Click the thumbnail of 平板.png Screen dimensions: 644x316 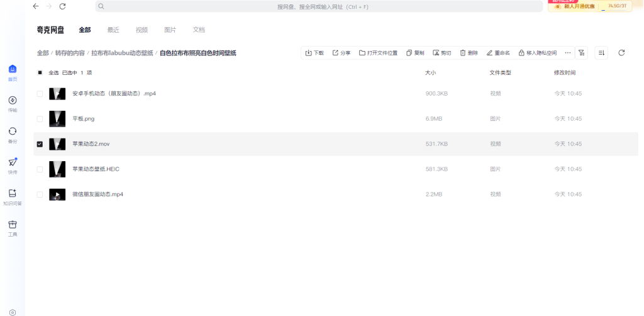click(x=57, y=119)
